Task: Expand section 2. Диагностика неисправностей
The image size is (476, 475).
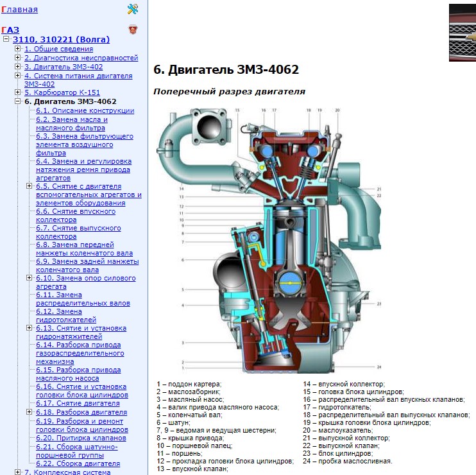Action: click(x=17, y=57)
